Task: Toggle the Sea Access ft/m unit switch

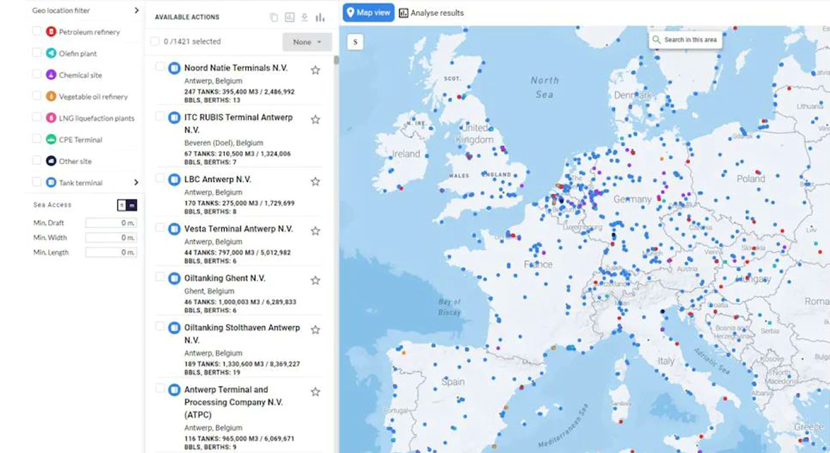Action: point(127,205)
